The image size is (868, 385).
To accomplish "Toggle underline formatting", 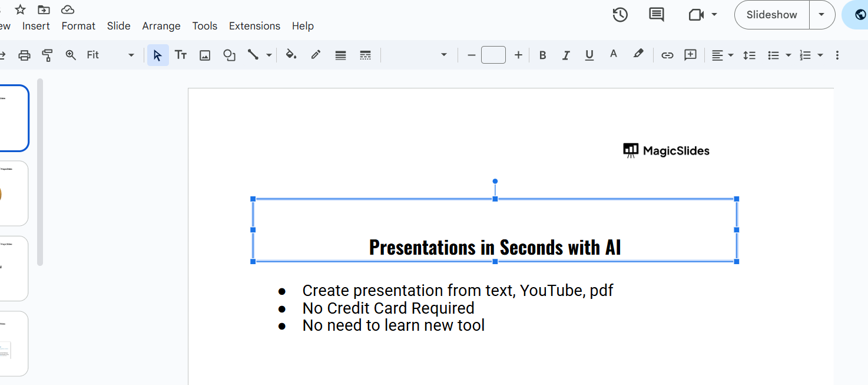I will 589,55.
